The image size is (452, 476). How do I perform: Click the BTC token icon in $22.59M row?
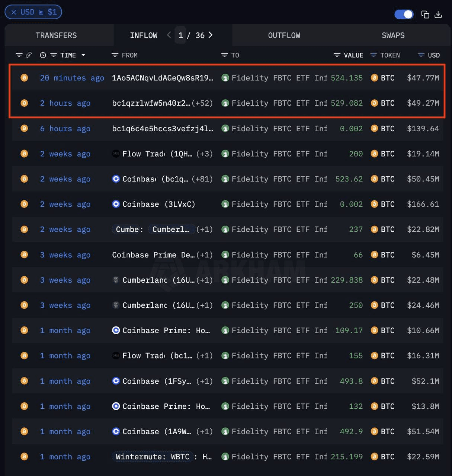point(375,457)
